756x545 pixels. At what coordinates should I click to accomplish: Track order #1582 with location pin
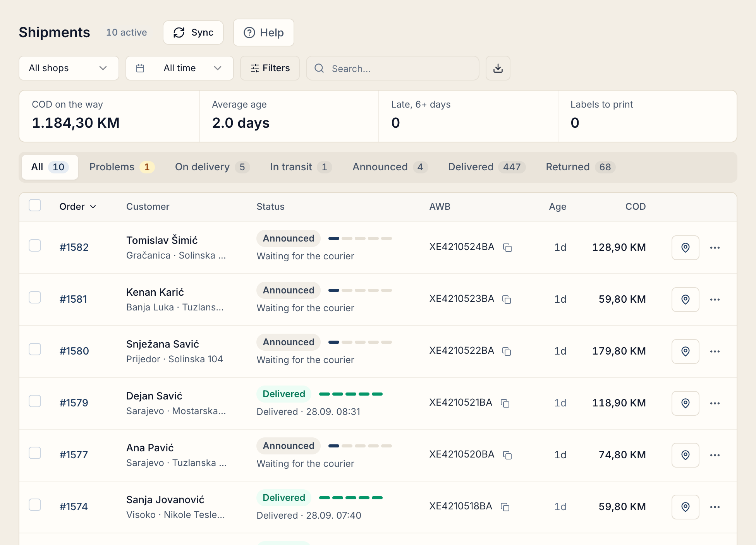[x=685, y=248]
